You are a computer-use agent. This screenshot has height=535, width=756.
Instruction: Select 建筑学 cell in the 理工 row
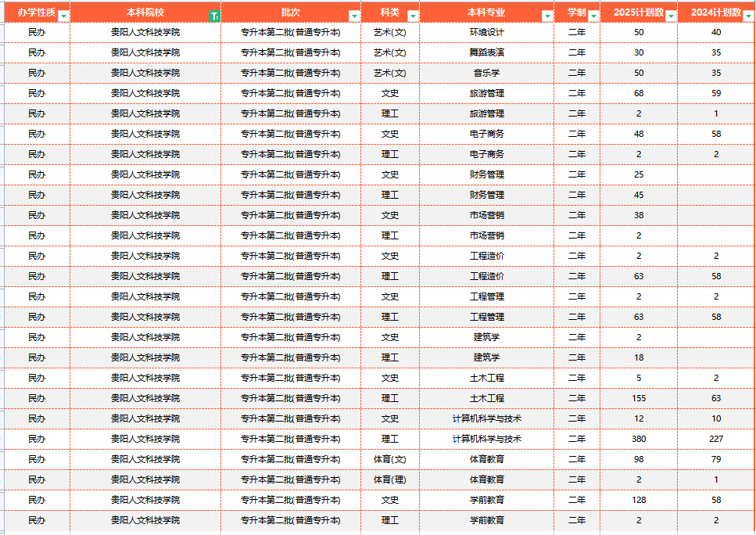[486, 357]
